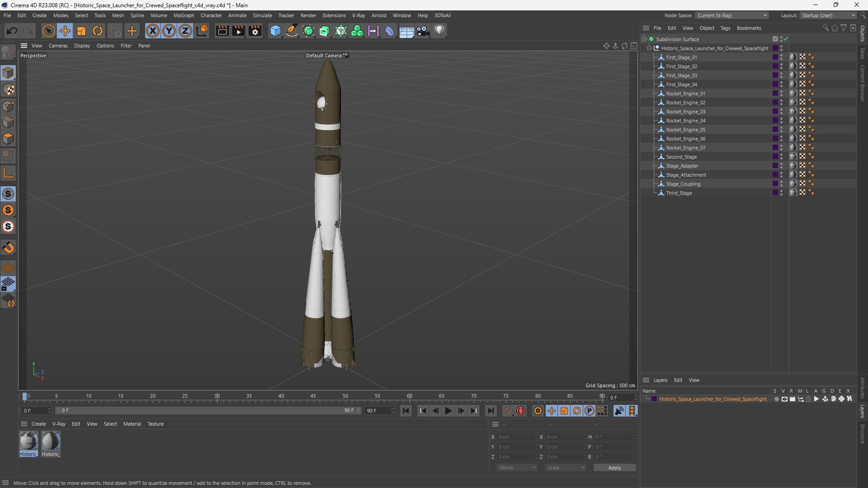Click the Make Editable icon
Screen dimensions: 868x488
coord(8,52)
